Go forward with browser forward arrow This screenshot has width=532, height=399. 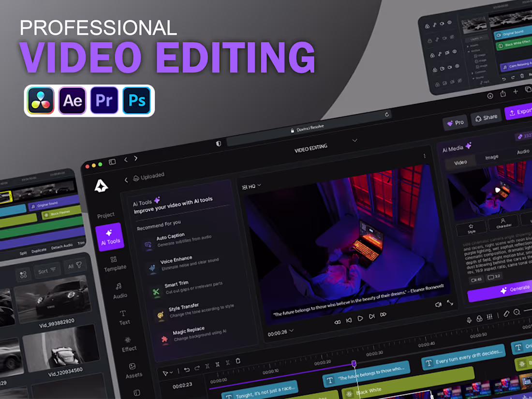[136, 158]
